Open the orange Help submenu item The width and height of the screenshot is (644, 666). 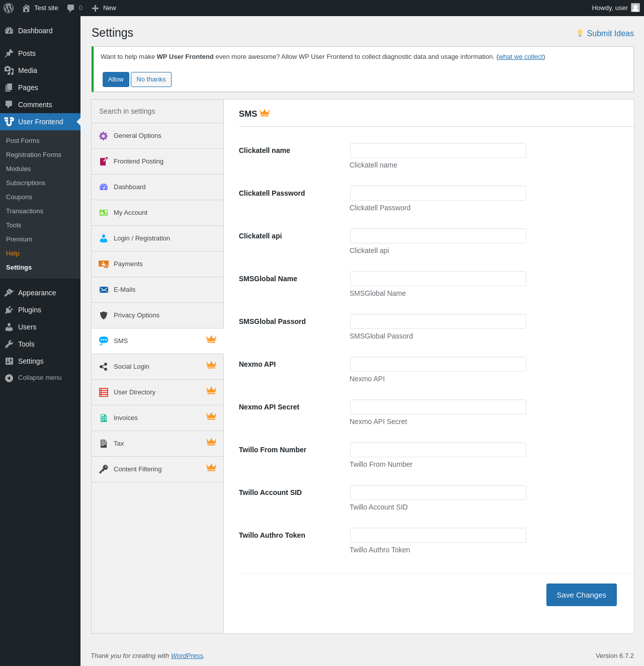[x=13, y=254]
